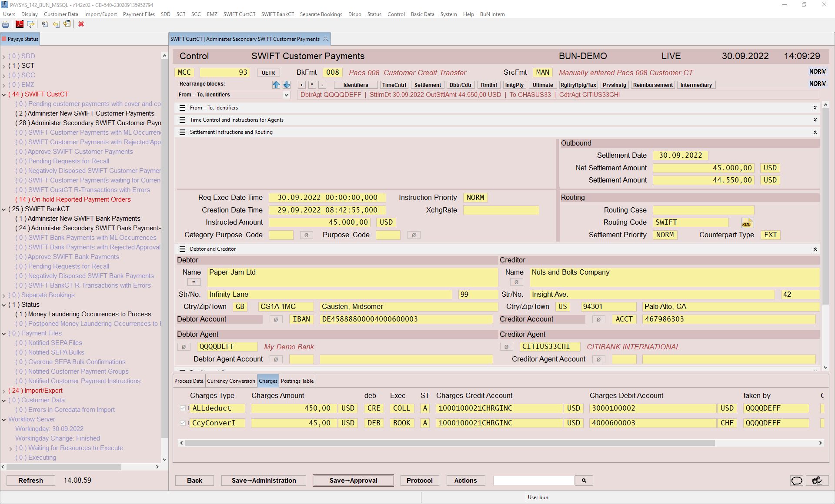Close the Administer Secondary SWIFT Customer Payments tab

[325, 39]
